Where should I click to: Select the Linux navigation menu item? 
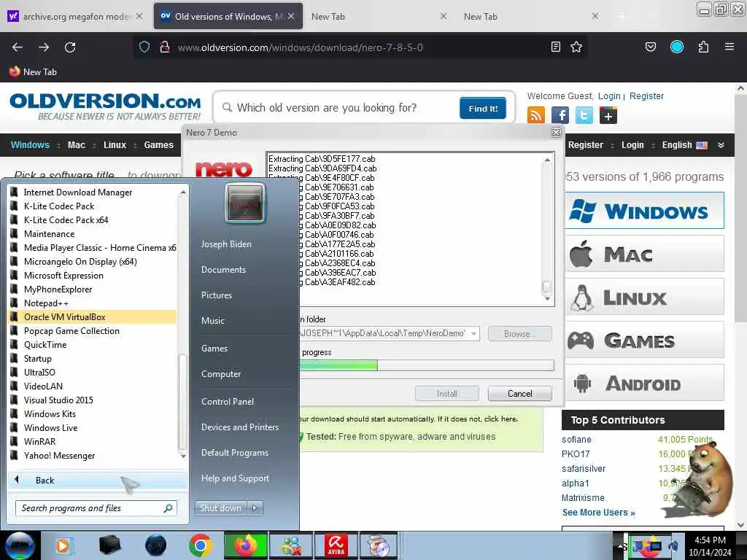click(115, 145)
